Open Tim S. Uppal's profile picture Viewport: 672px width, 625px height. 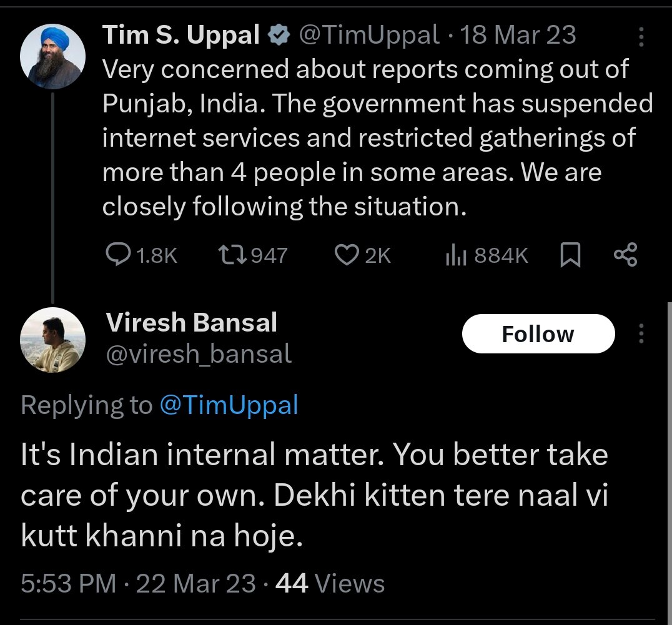(x=52, y=57)
